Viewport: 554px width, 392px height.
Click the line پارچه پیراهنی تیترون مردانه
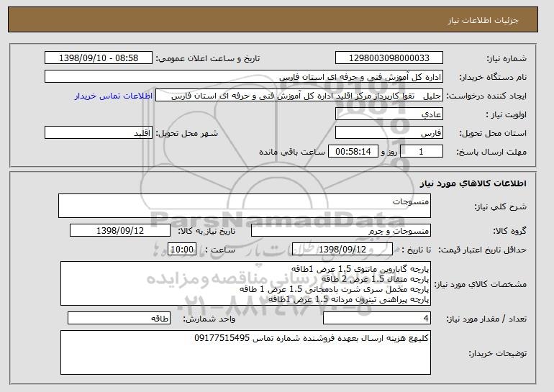pos(348,299)
